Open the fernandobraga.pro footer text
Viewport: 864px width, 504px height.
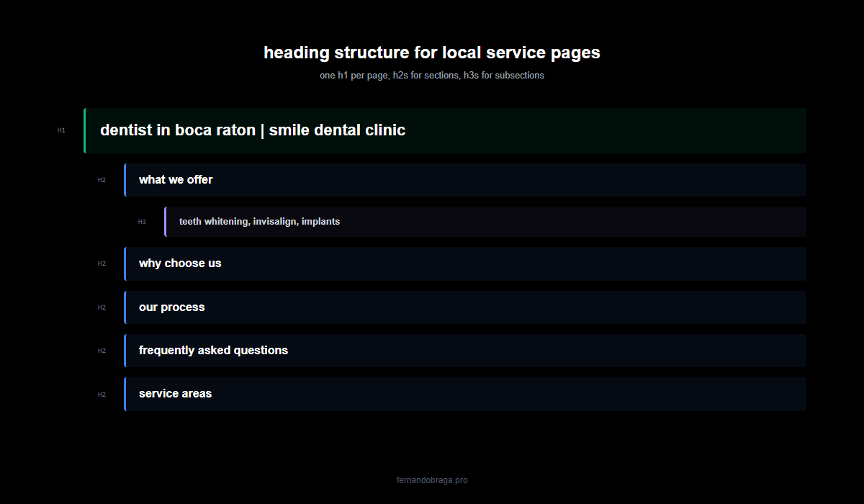tap(432, 480)
